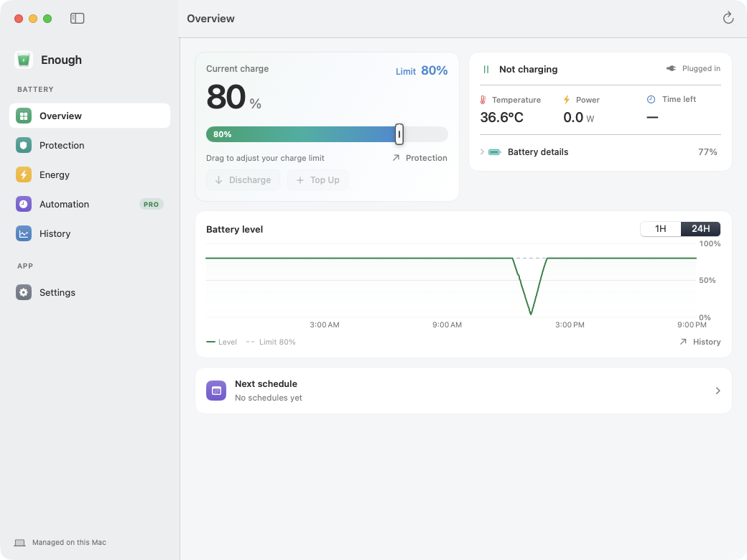Click the 0.0 W power reading
The width and height of the screenshot is (747, 560).
tap(579, 118)
